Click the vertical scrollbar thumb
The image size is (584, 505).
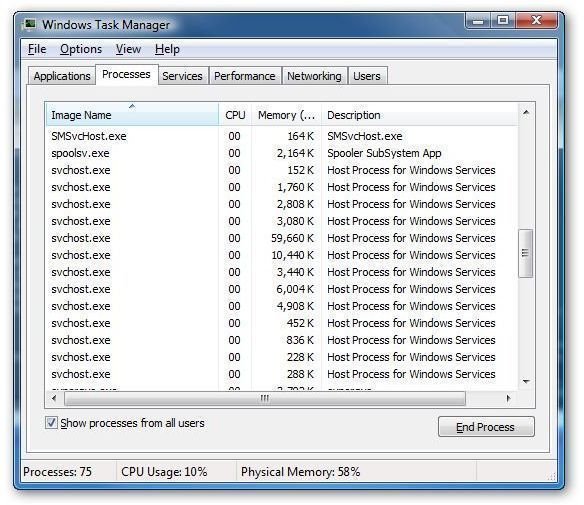click(x=526, y=253)
